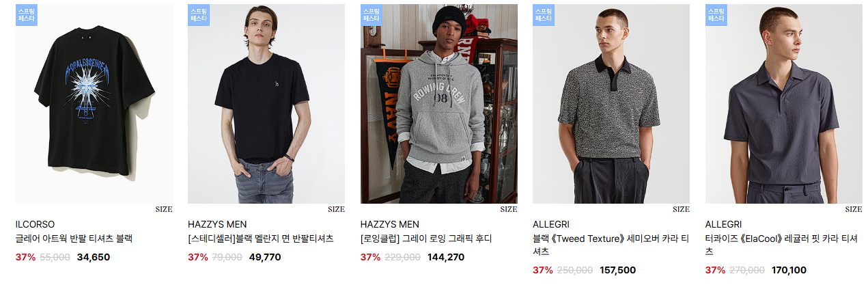The height and width of the screenshot is (285, 868).
Task: Click the 스프링 페스타 badge on ILCORSO t-shirt
Action: (27, 15)
